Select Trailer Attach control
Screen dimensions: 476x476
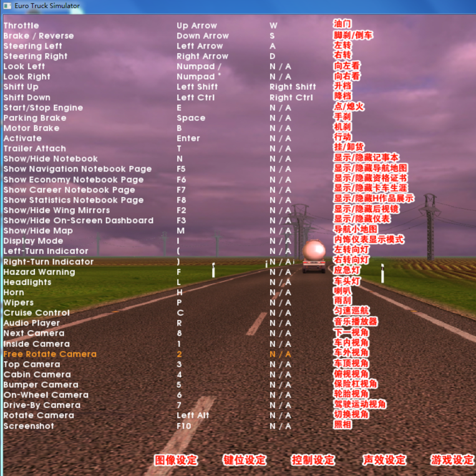pyautogui.click(x=34, y=148)
